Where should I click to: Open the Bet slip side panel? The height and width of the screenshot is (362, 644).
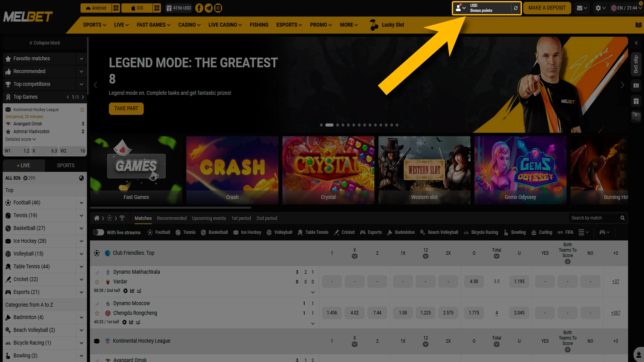[x=636, y=64]
